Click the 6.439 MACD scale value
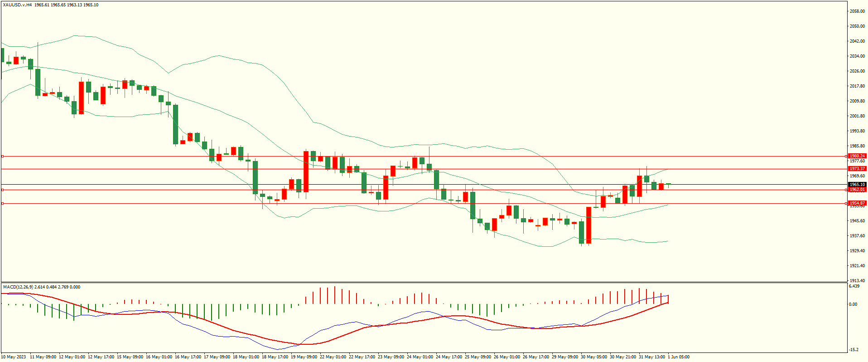868x362 pixels. 854,286
